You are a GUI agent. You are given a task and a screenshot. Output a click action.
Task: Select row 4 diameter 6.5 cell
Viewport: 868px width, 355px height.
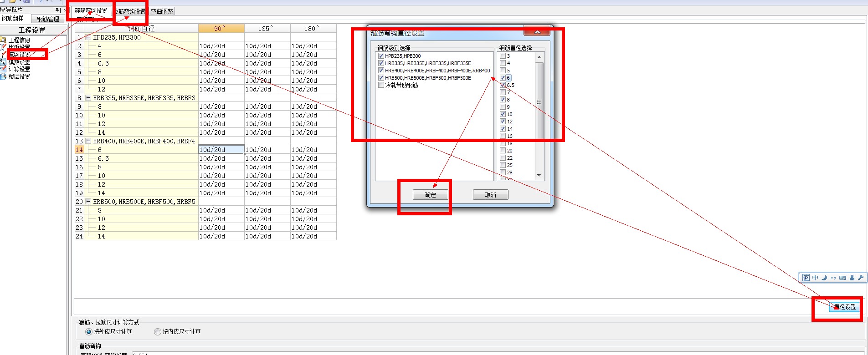[x=141, y=63]
